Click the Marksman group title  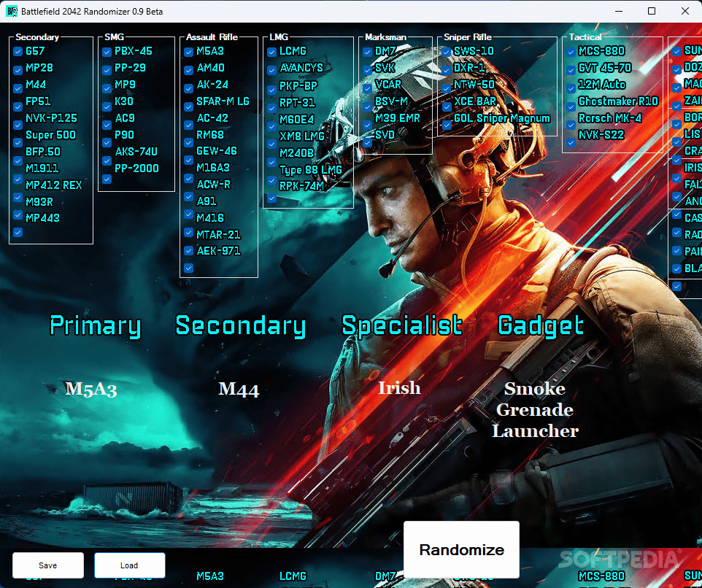click(x=385, y=37)
